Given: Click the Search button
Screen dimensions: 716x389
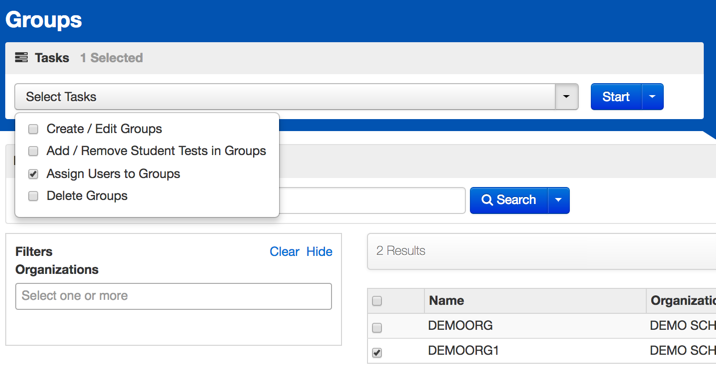Looking at the screenshot, I should click(x=509, y=200).
